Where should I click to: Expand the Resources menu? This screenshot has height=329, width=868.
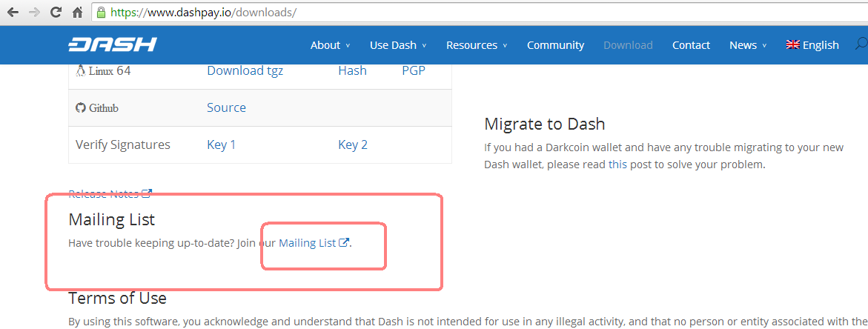477,45
